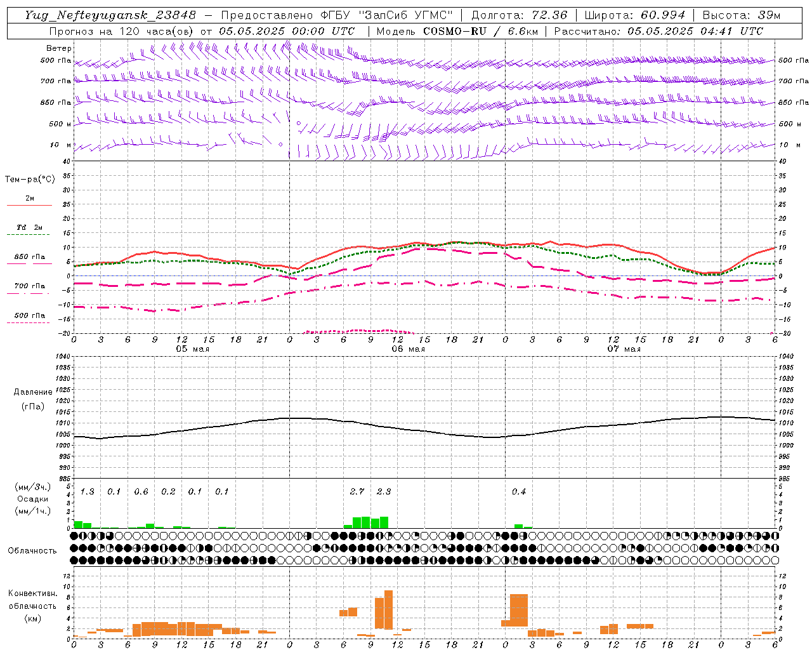Image resolution: width=812 pixels, height=650 pixels.
Task: Click the text Предоставлено ФГБУ "ЗапСиб УГМС"
Action: click(337, 15)
